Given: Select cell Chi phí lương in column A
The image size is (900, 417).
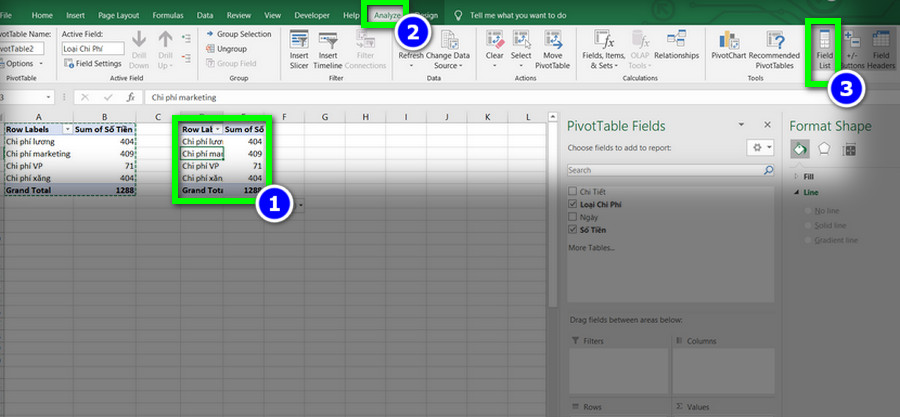Looking at the screenshot, I should click(x=39, y=141).
